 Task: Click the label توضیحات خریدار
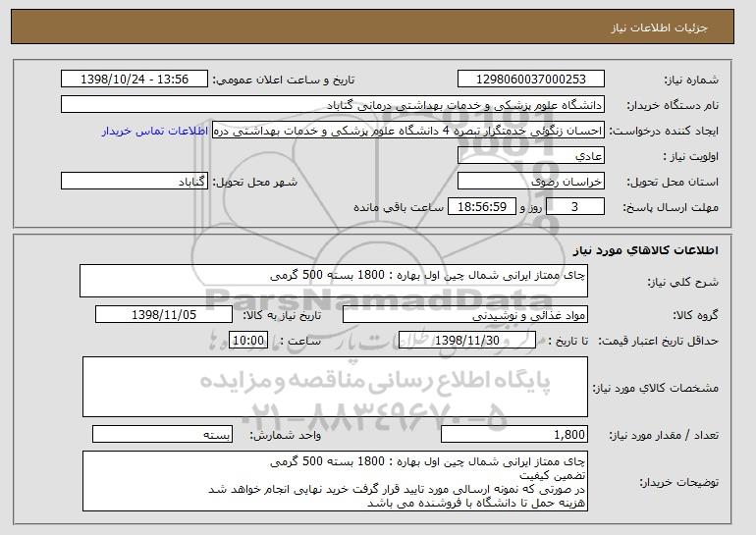pos(679,482)
